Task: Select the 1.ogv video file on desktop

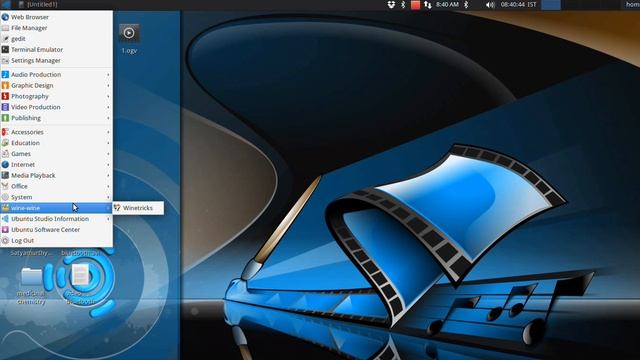Action: [129, 39]
